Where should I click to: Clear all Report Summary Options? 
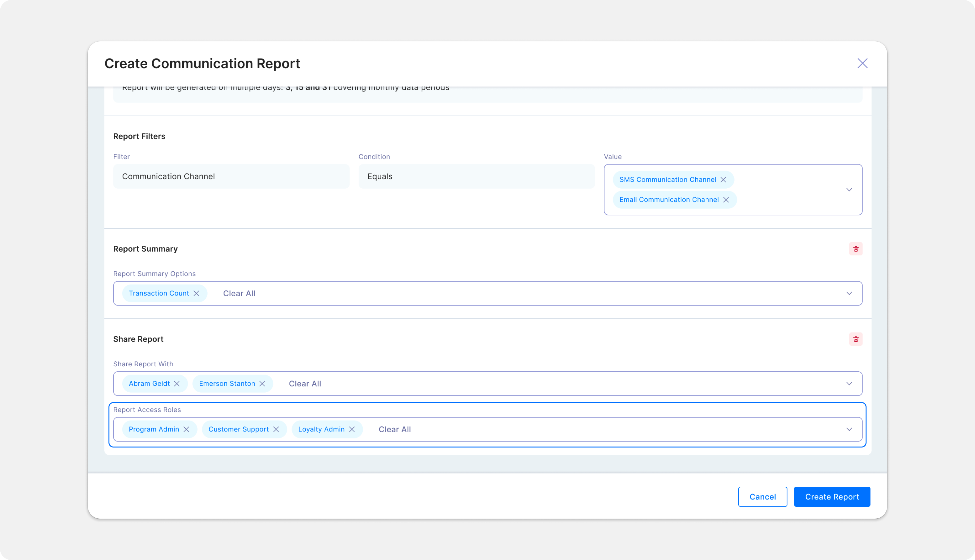coord(239,293)
